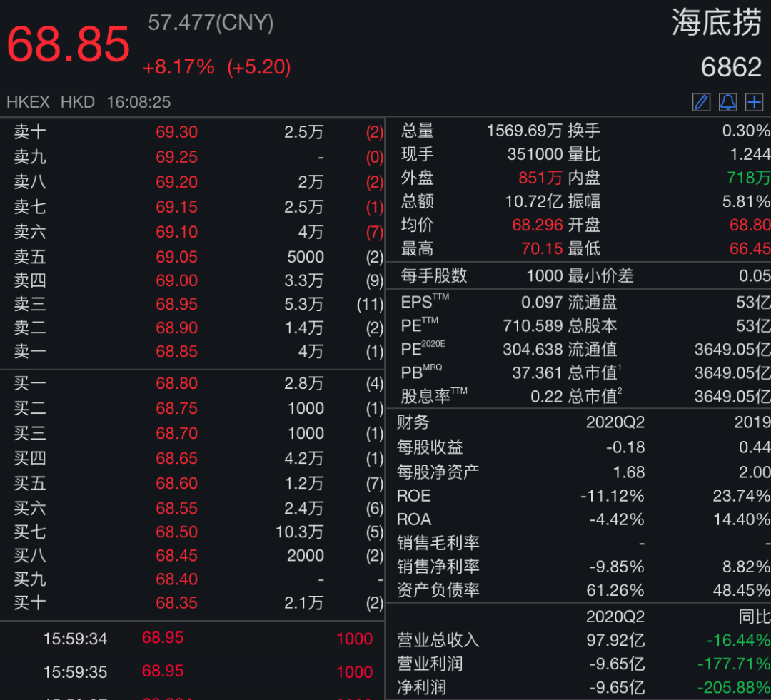Select the 买九 bid price 68.40
The image size is (771, 700).
tap(176, 579)
